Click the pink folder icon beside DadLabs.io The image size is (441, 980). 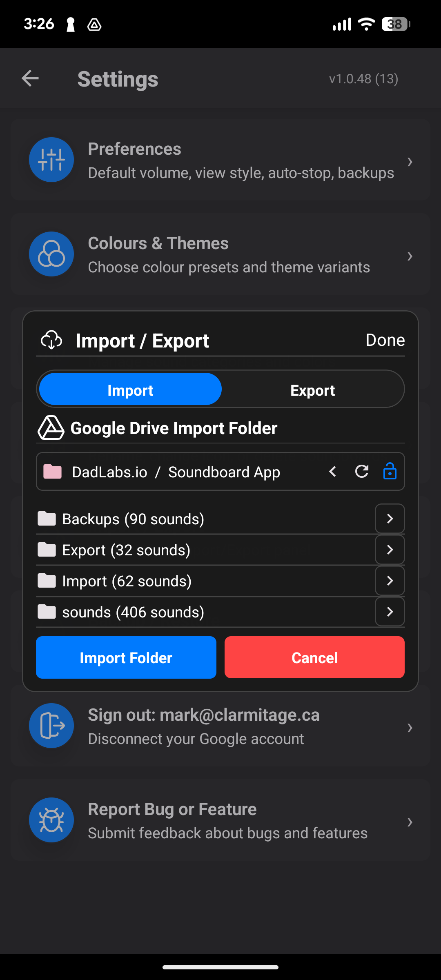(x=52, y=472)
